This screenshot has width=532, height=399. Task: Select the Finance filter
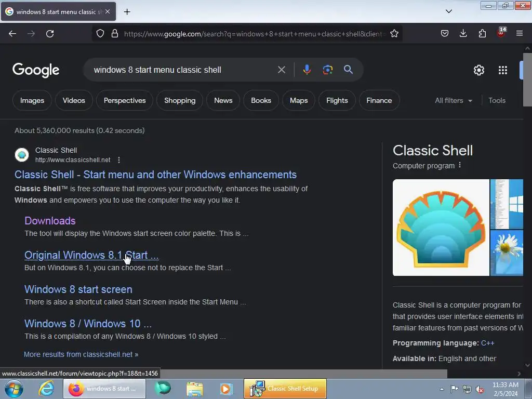[379, 100]
